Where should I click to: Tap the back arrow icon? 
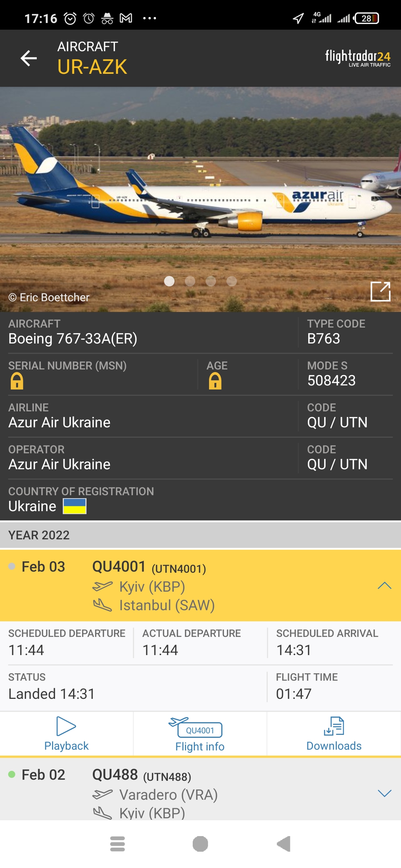coord(29,58)
